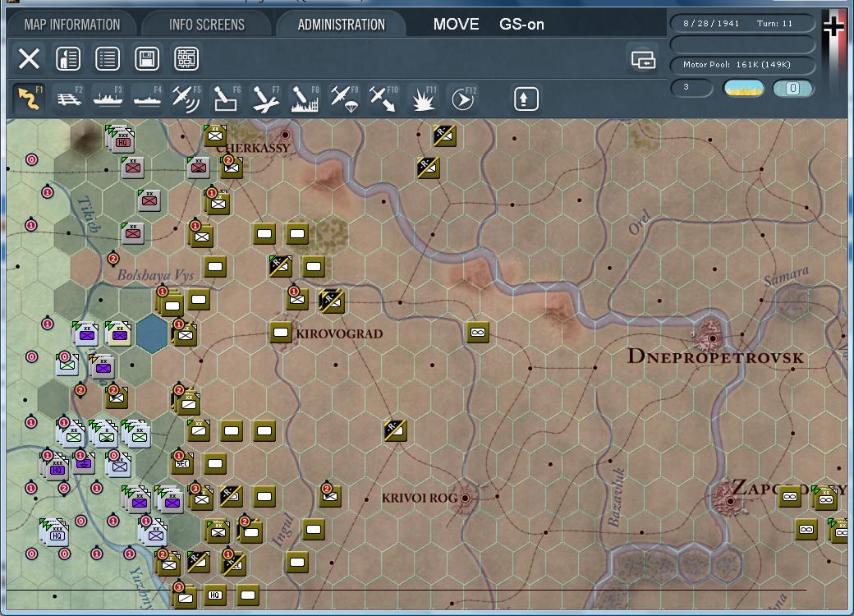The width and height of the screenshot is (854, 616).
Task: Click the Kirovograd city unit counter
Action: (281, 333)
